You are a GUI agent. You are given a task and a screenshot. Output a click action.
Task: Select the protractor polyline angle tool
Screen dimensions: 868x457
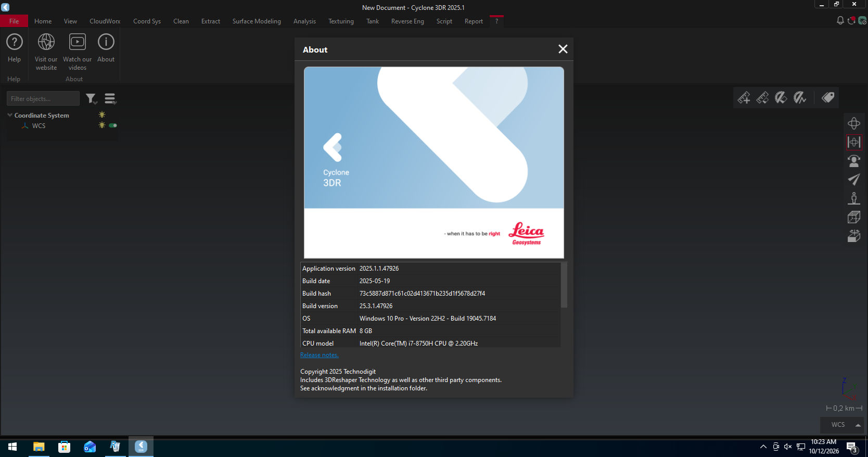click(x=800, y=97)
